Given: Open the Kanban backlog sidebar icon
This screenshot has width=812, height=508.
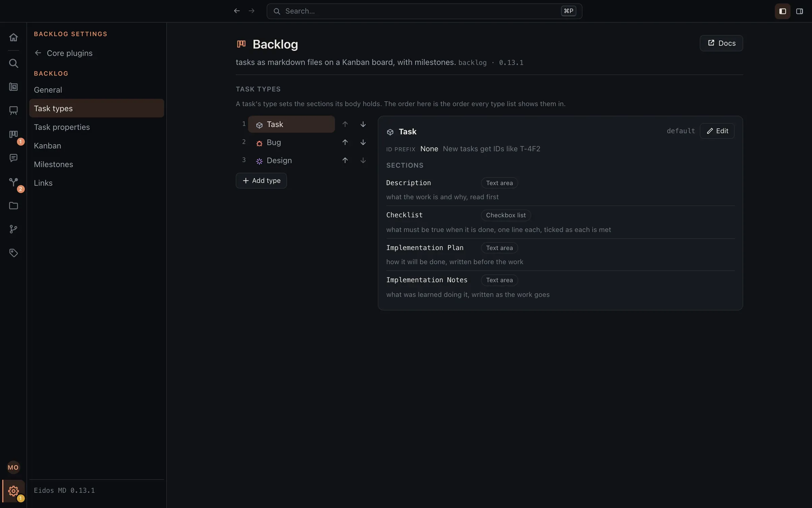Looking at the screenshot, I should [14, 134].
